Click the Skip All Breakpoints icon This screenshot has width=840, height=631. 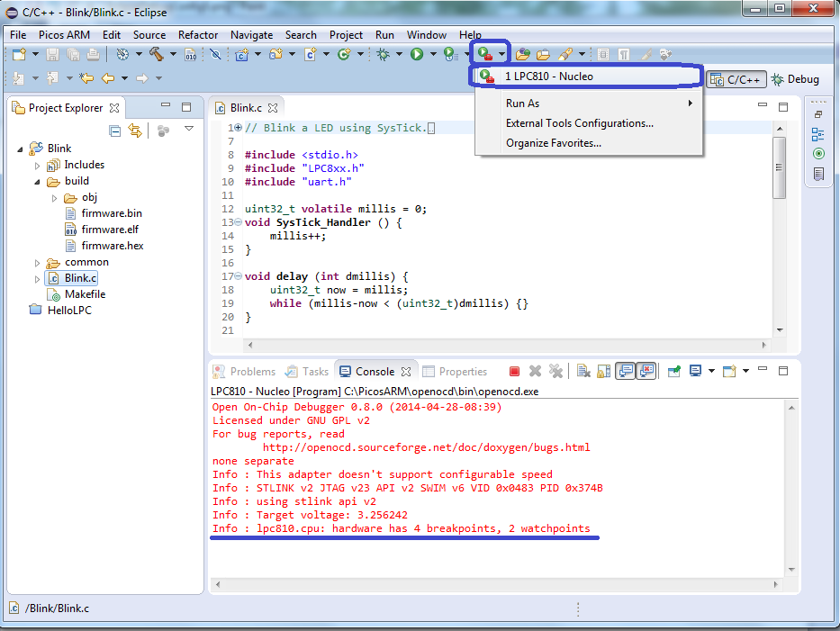pyautogui.click(x=215, y=54)
